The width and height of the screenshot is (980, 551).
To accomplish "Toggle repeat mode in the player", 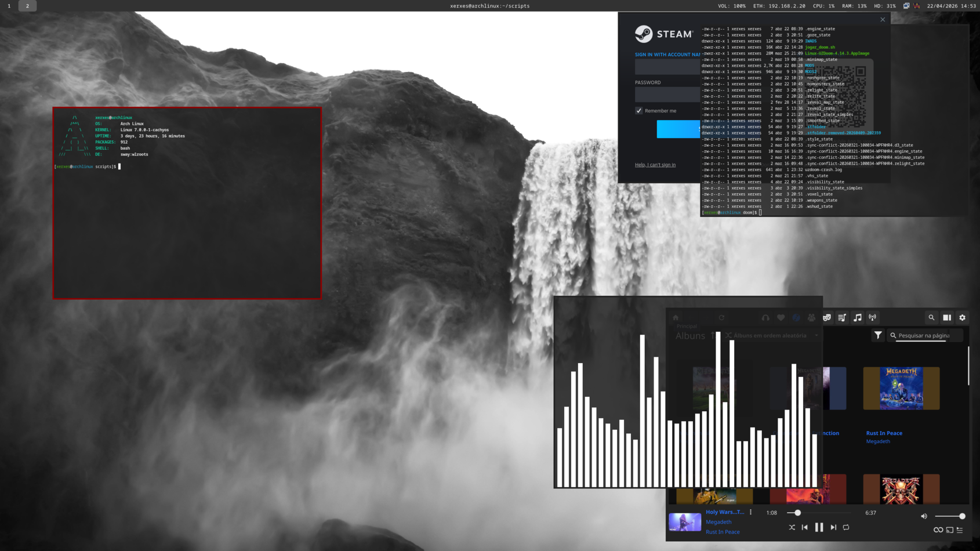I will [846, 527].
